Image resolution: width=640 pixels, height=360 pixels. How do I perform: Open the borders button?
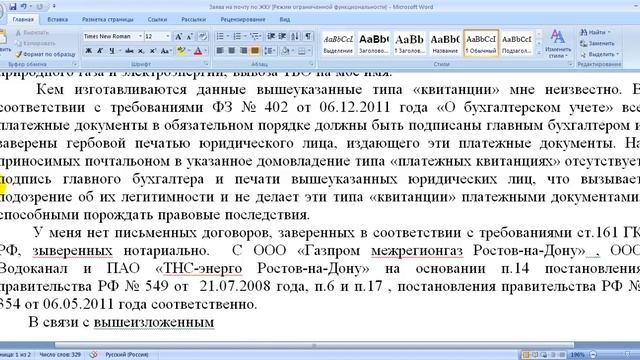point(301,51)
